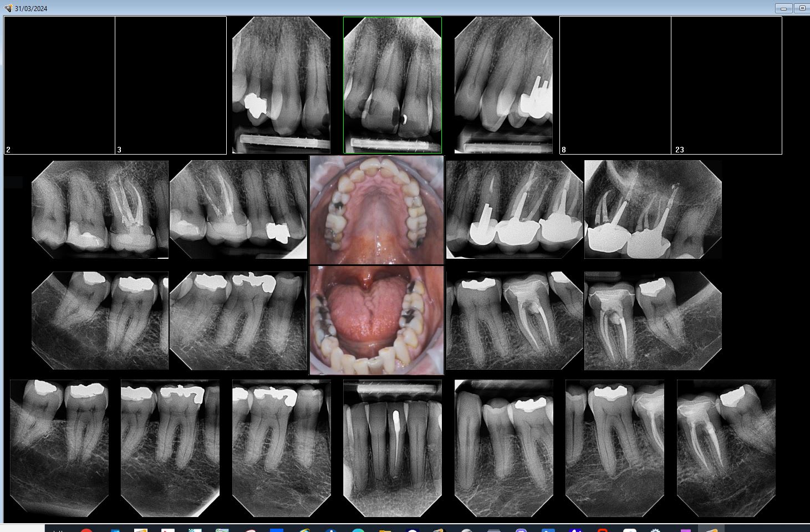Open second-row X-ray just right of upper arch photo
Screen dimensions: 810x532
tap(514, 209)
